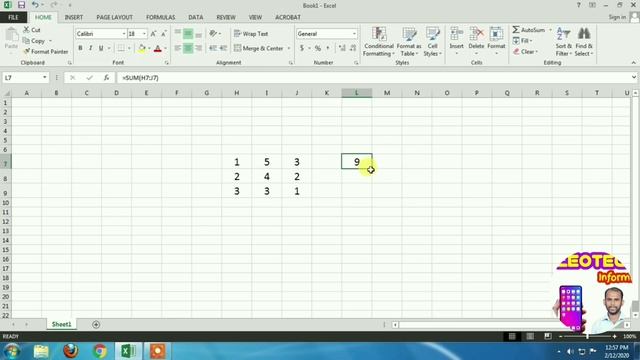The height and width of the screenshot is (360, 640).
Task: Click AutoSum sigma icon
Action: pyautogui.click(x=516, y=30)
